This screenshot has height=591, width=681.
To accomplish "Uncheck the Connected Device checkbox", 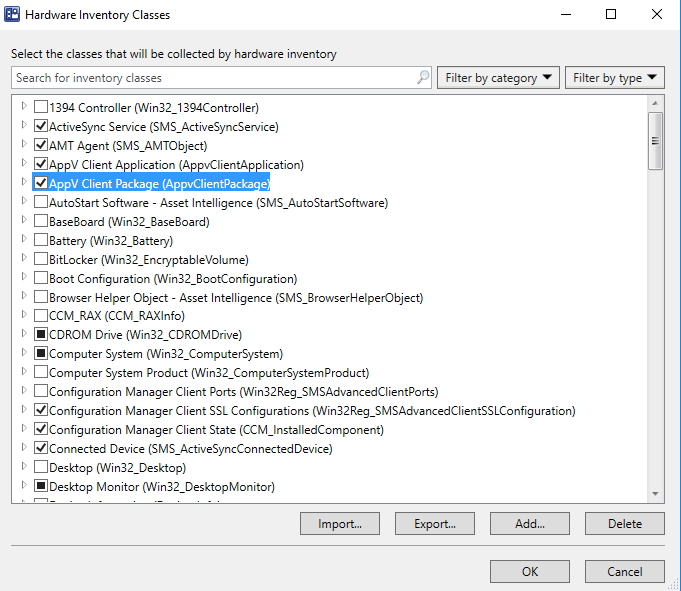I will coord(41,448).
